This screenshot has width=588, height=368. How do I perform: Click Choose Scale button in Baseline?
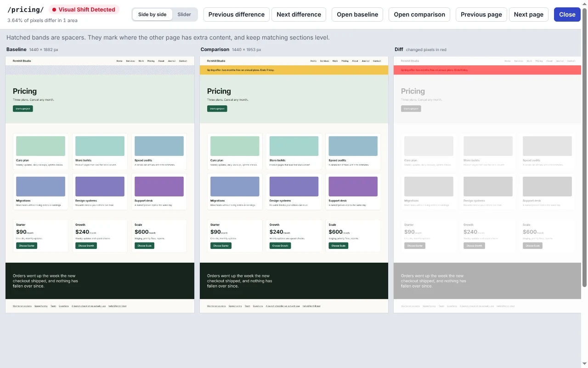coord(144,246)
